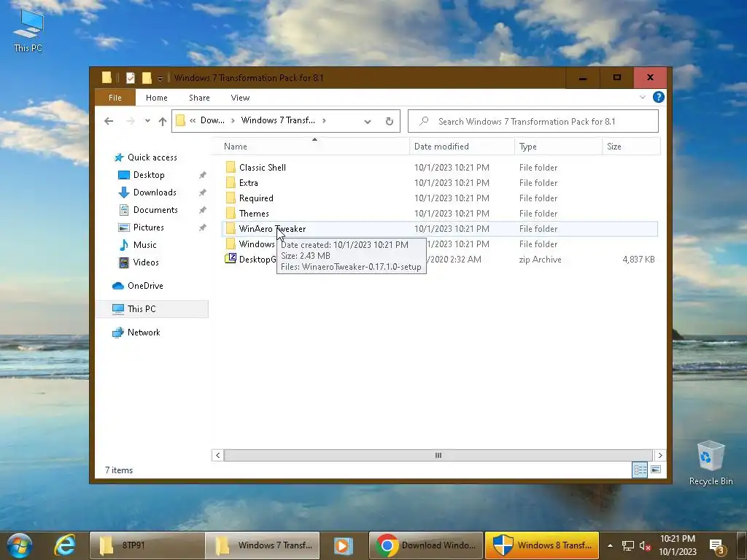This screenshot has width=747, height=560.
Task: Open the Start menu orb
Action: tap(19, 545)
